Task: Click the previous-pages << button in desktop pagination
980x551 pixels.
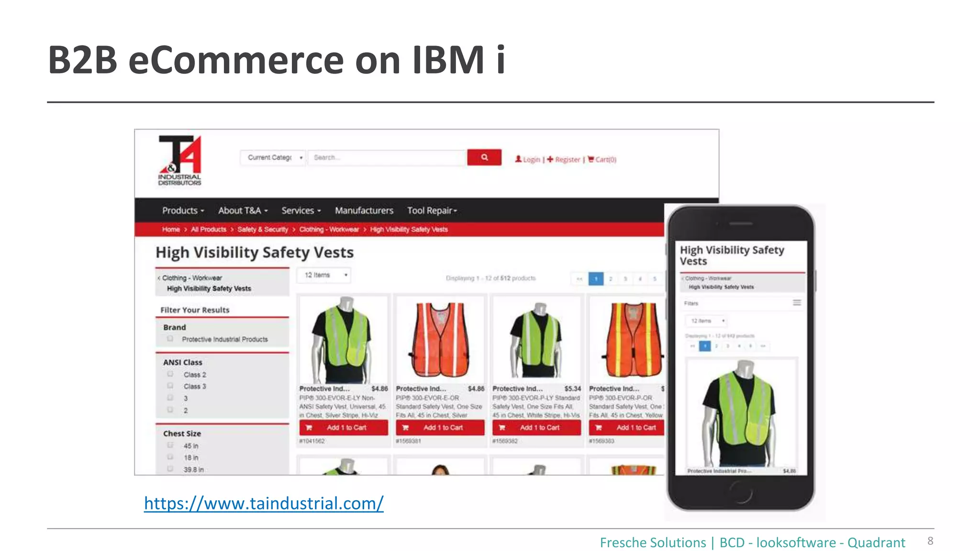Action: (579, 278)
